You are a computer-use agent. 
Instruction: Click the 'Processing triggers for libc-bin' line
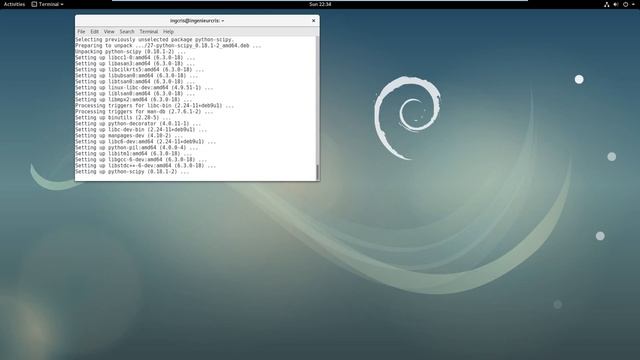(155, 106)
